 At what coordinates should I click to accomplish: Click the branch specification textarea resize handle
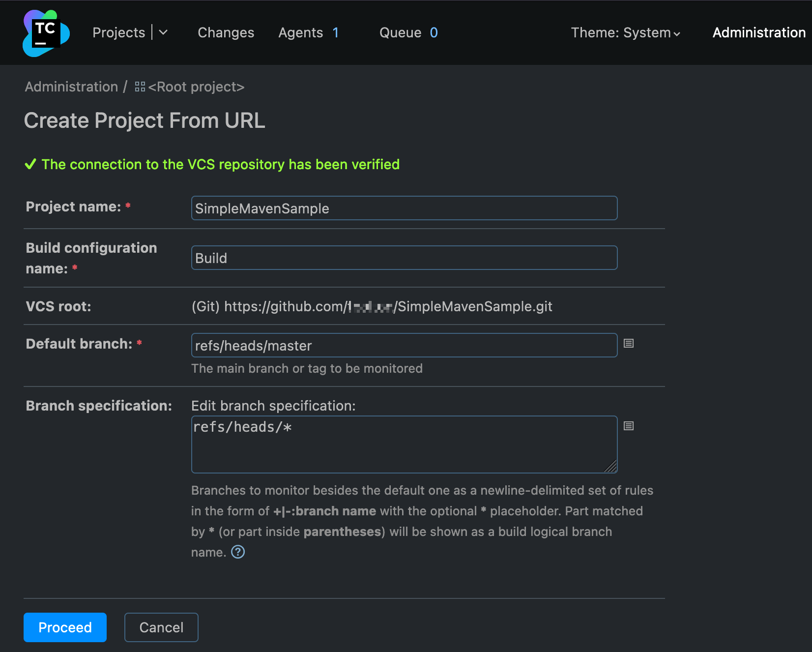(x=611, y=467)
